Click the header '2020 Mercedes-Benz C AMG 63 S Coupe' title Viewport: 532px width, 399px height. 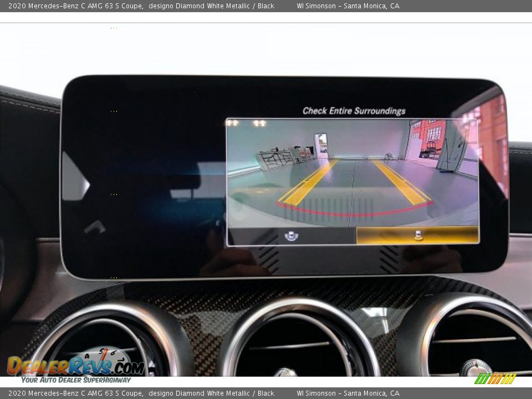pos(75,6)
